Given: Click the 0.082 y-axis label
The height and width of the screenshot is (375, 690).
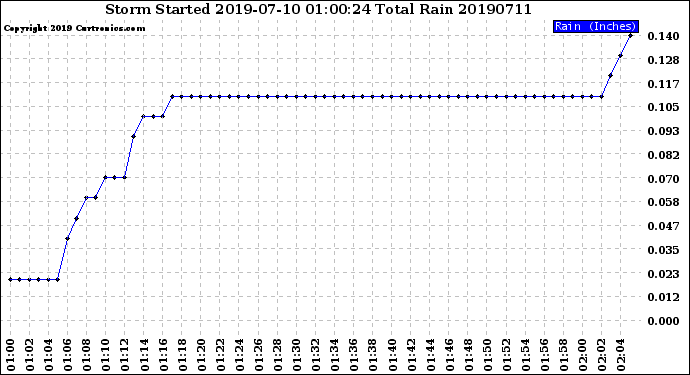Looking at the screenshot, I should 663,155.
